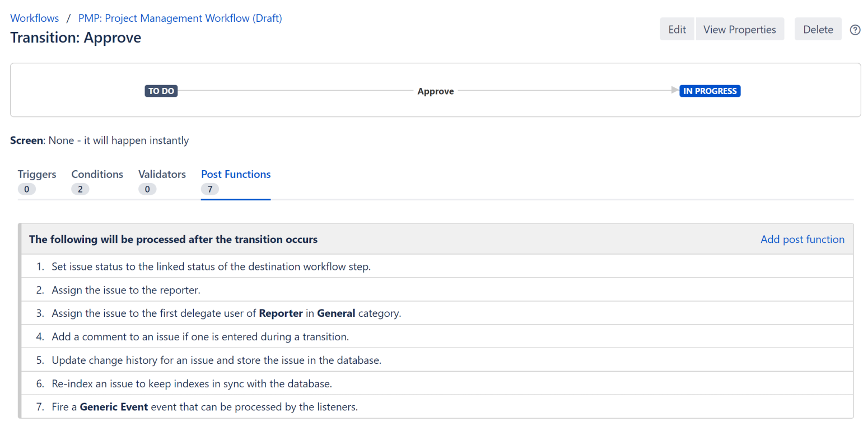This screenshot has height=431, width=868.
Task: Open the Workflows breadcrumb link
Action: click(34, 18)
